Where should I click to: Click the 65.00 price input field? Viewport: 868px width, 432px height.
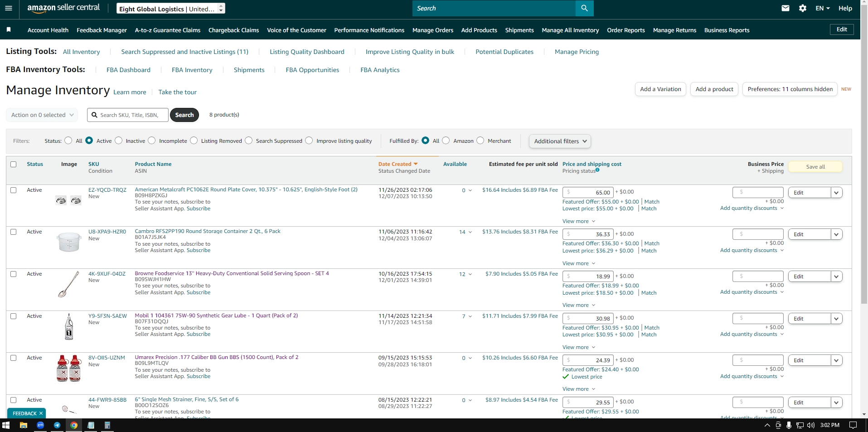coord(588,193)
